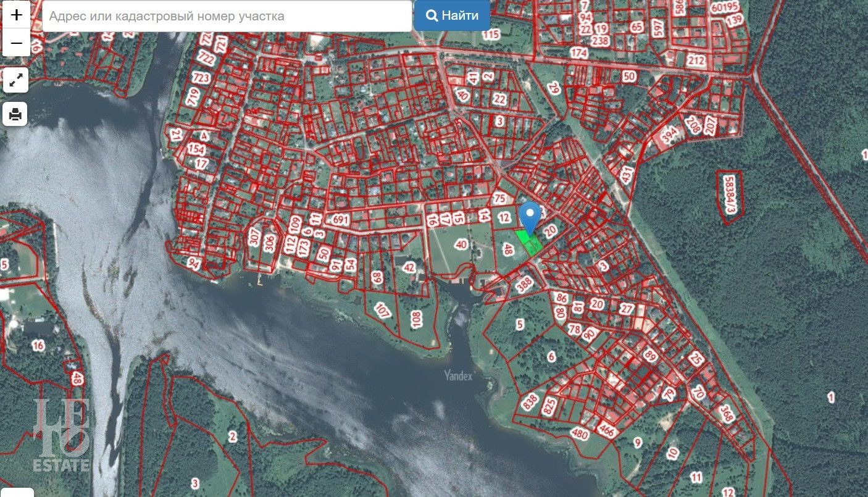Select isolated forest parcel 58384/3
This screenshot has width=868, height=497.
[730, 196]
